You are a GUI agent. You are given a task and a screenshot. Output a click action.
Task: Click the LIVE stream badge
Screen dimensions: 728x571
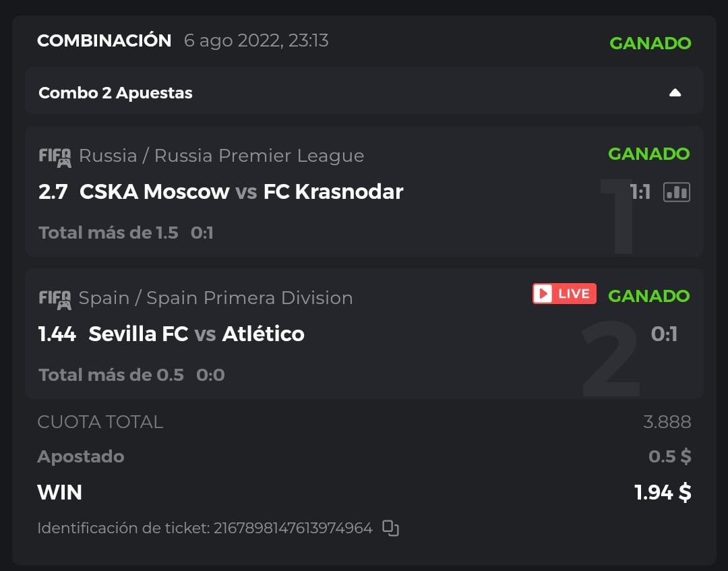[x=564, y=294]
